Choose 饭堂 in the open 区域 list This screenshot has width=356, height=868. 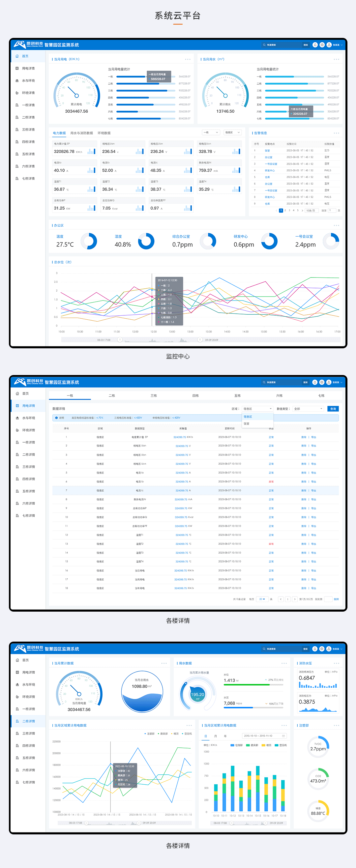pos(247,423)
